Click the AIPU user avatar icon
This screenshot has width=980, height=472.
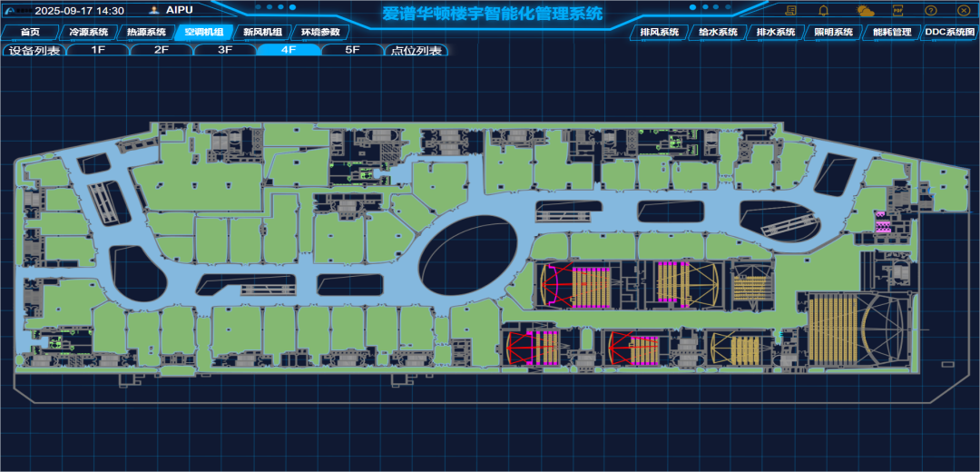click(154, 10)
